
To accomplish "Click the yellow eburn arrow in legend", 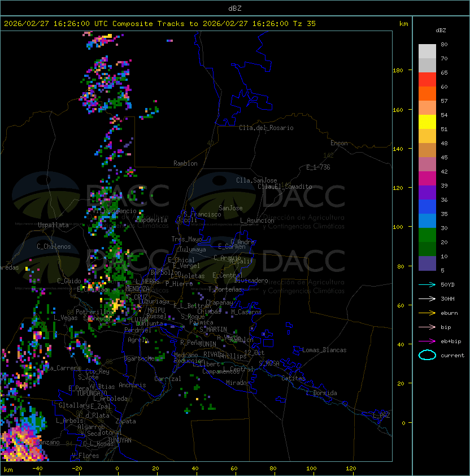I will click(x=427, y=313).
